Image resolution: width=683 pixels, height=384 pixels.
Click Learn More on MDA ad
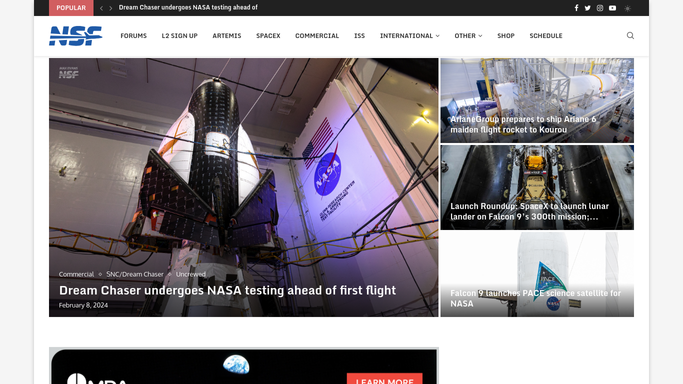pos(385,379)
